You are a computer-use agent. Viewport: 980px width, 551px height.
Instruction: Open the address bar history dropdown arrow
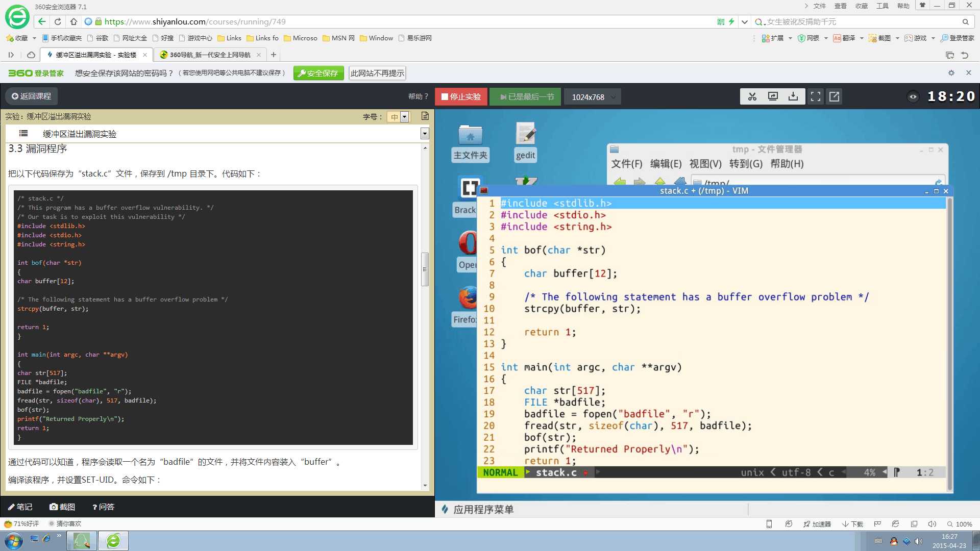tap(745, 22)
